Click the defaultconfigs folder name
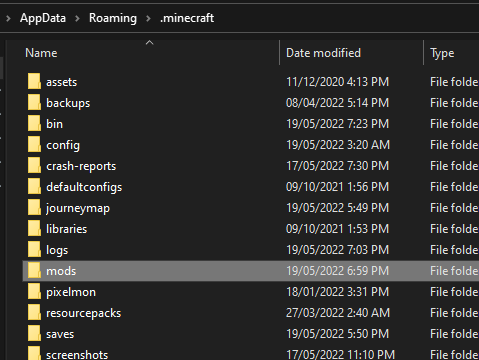The image size is (479, 360). pos(84,187)
